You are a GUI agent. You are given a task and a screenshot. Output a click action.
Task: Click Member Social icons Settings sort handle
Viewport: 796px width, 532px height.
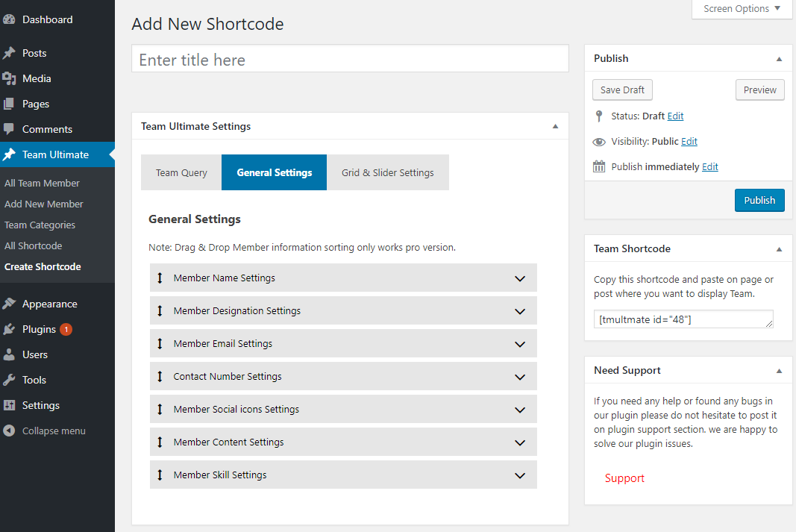[160, 409]
